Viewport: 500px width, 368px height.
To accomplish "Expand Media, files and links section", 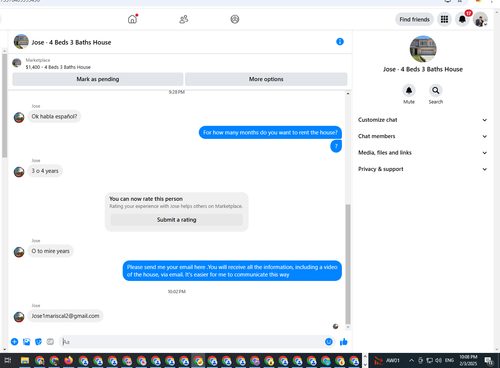I will [423, 152].
